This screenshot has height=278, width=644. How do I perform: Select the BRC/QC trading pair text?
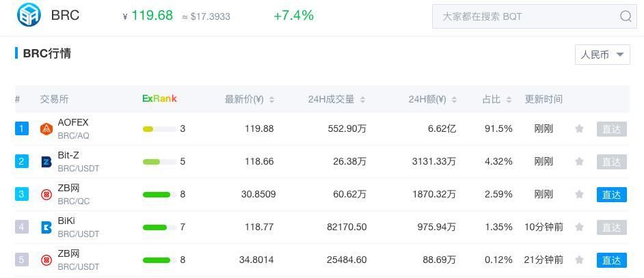[74, 201]
